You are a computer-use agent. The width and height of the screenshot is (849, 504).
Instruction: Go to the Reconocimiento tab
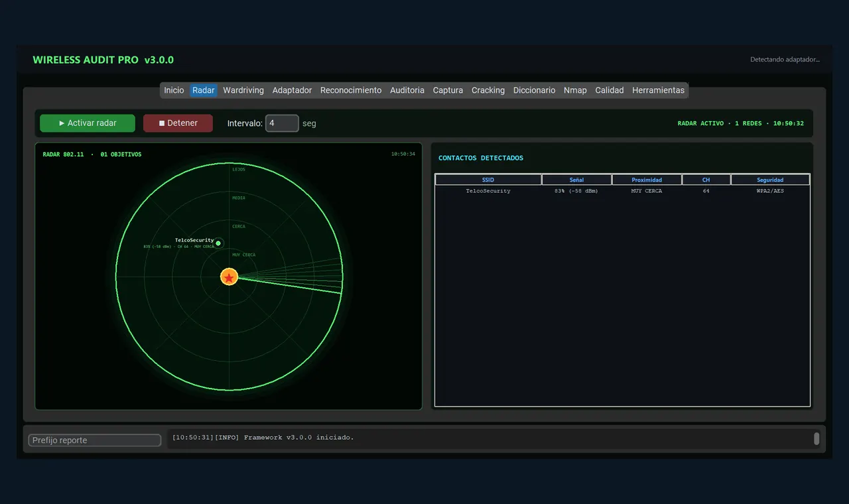351,90
